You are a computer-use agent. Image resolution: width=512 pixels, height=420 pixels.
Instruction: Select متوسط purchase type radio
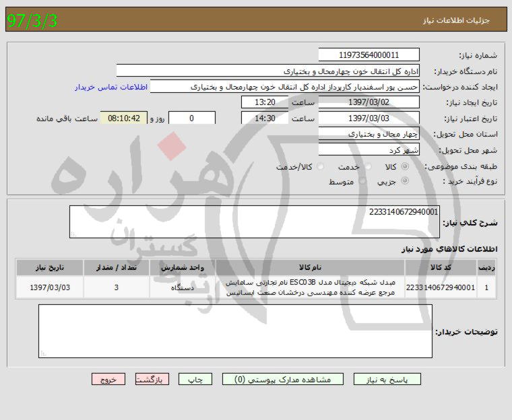coord(363,182)
